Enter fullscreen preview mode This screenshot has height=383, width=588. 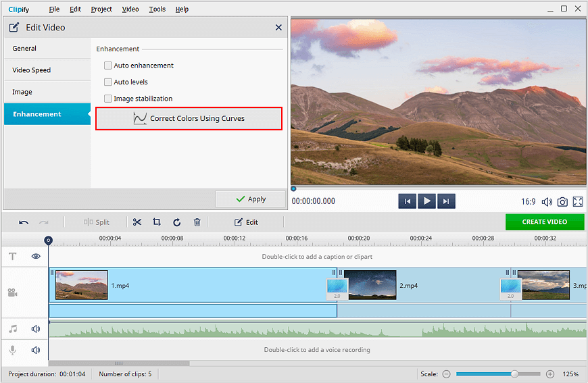(578, 202)
